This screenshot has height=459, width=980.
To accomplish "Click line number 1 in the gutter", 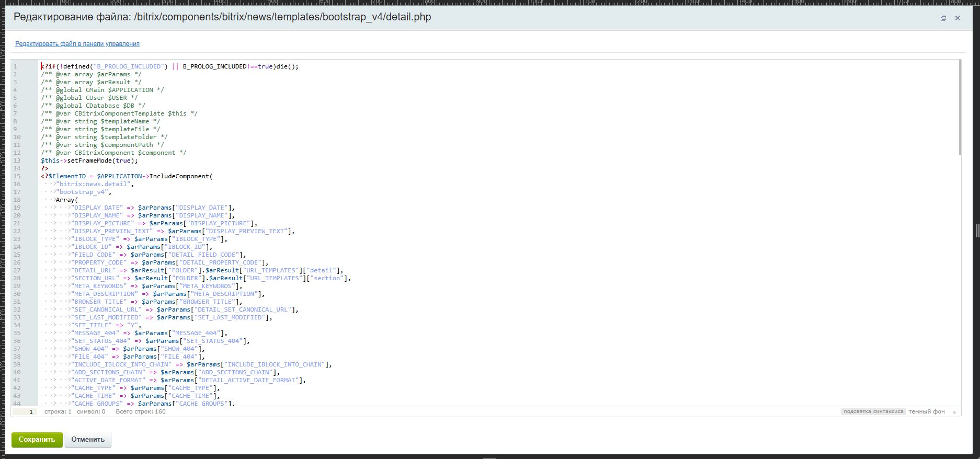I will click(x=16, y=66).
